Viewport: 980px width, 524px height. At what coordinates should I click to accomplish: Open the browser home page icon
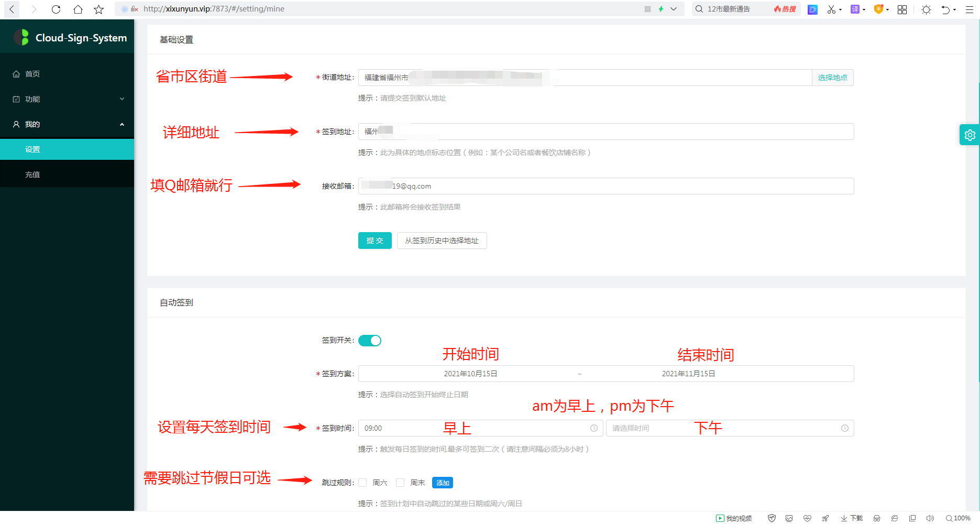pyautogui.click(x=78, y=9)
